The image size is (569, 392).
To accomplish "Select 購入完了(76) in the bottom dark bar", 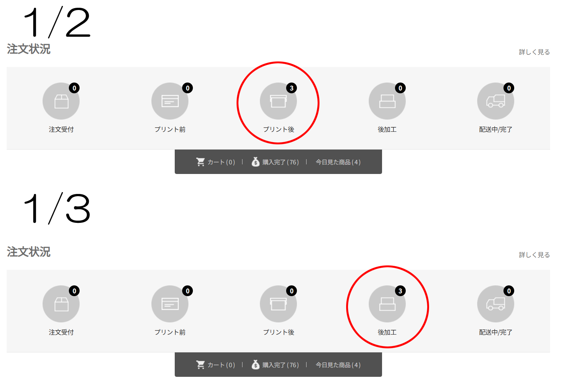I will (275, 365).
